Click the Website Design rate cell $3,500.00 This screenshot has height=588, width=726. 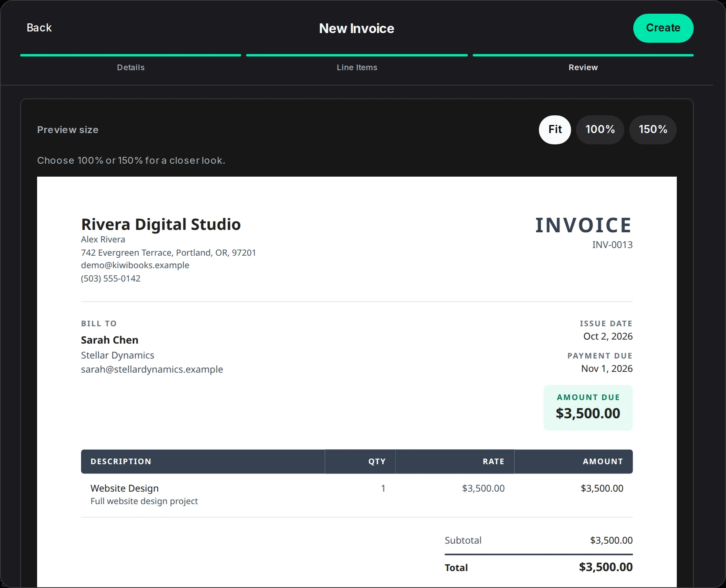click(x=483, y=488)
